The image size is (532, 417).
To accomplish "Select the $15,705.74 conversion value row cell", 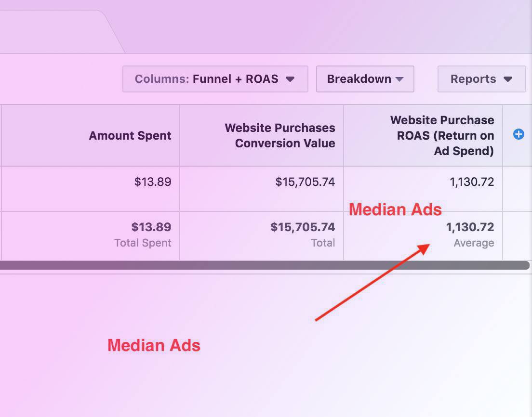I will click(x=262, y=188).
